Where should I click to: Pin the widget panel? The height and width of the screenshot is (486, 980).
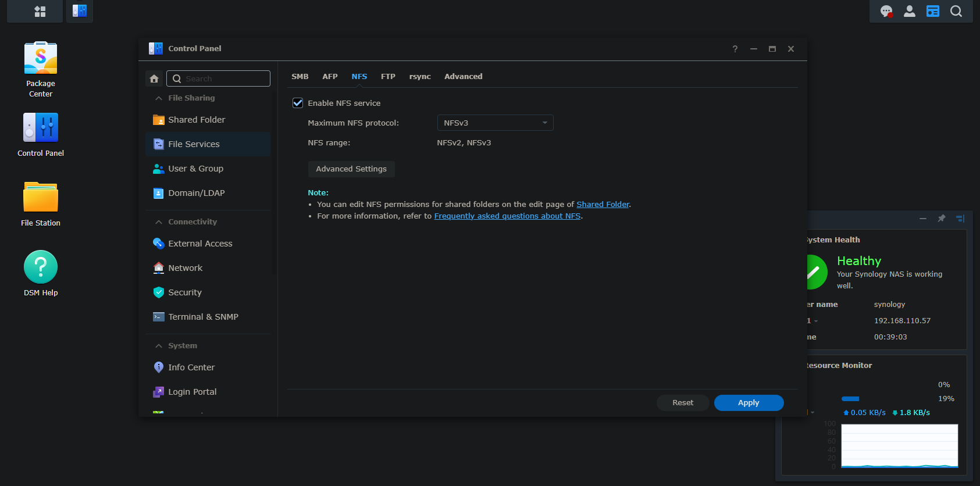(941, 219)
